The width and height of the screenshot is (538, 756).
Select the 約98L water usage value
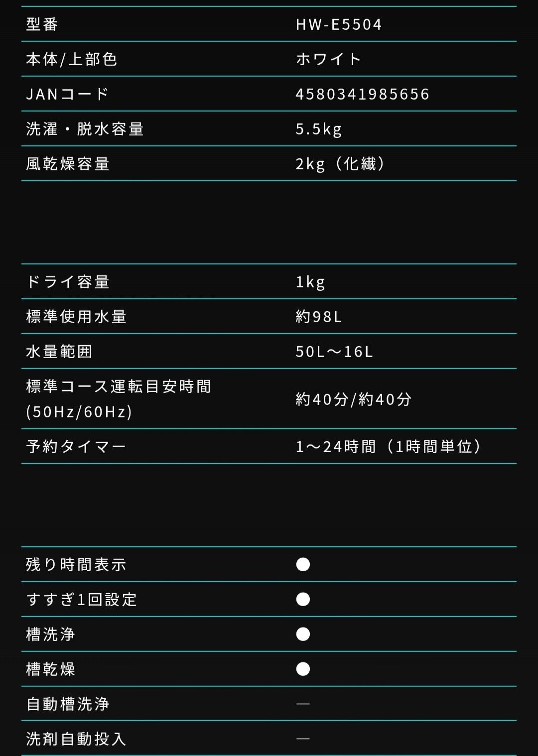(319, 317)
